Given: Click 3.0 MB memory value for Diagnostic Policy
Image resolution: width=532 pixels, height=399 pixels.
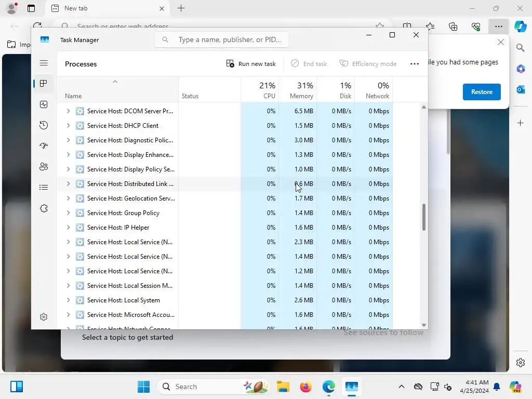Looking at the screenshot, I should 303,140.
